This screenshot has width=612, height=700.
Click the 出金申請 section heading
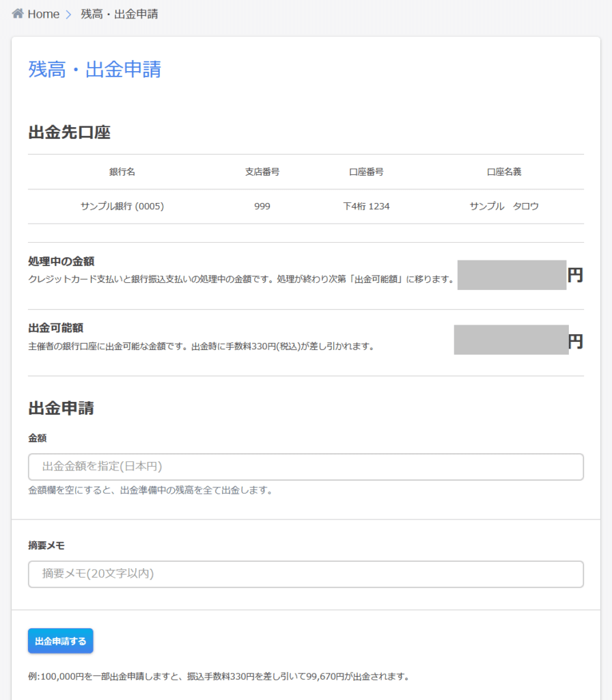61,409
